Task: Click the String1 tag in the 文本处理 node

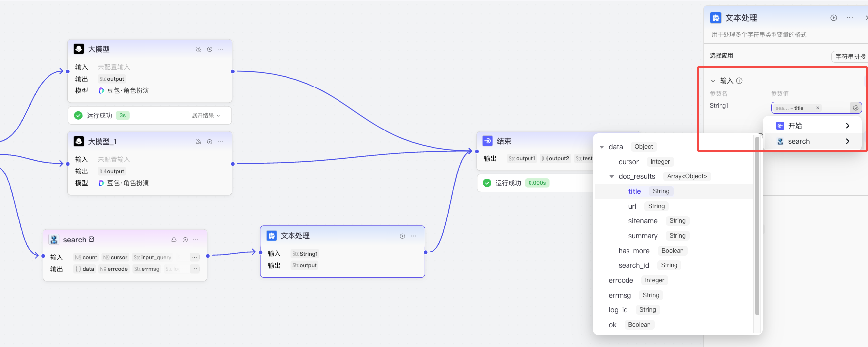Action: [x=305, y=254]
